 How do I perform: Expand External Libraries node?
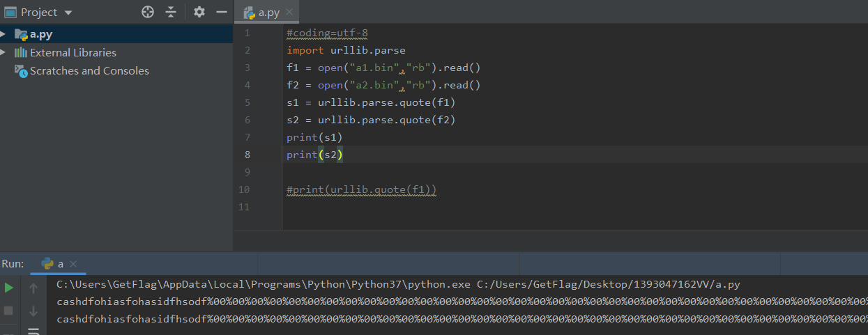pos(4,52)
